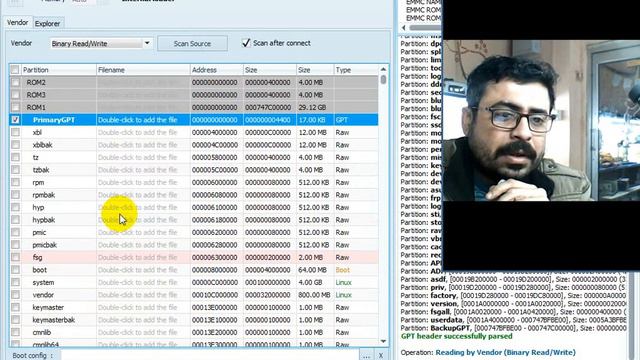The height and width of the screenshot is (360, 640).
Task: Click the partition table scrollbar thumb
Action: 383,80
